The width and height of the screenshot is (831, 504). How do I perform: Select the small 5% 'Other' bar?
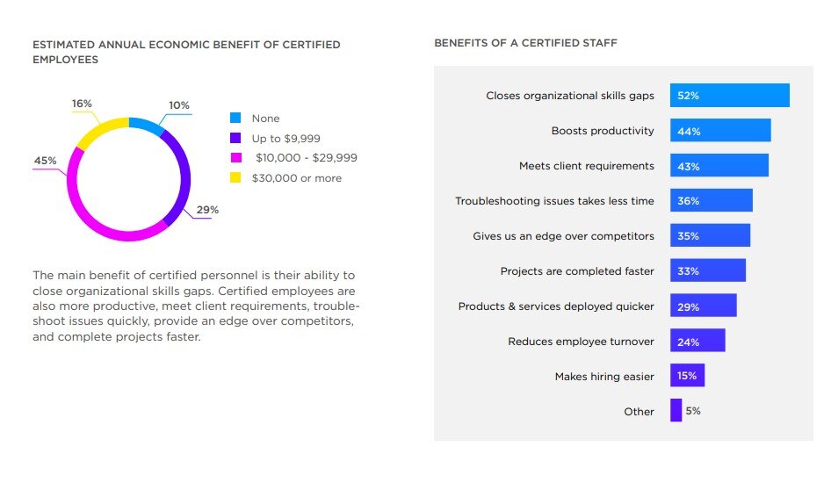[676, 411]
